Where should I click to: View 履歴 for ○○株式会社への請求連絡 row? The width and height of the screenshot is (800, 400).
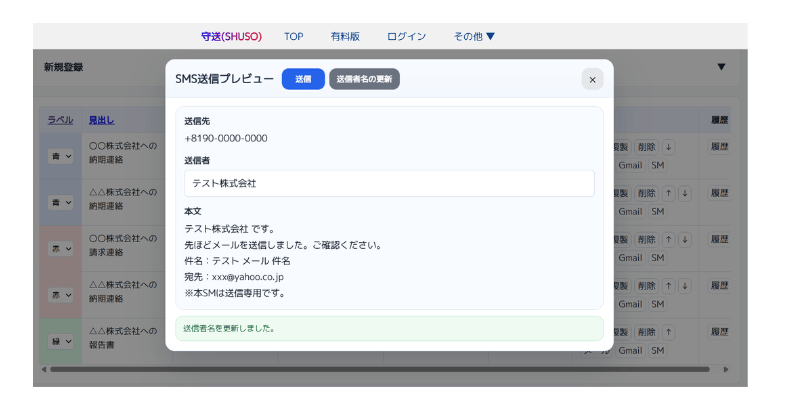719,239
